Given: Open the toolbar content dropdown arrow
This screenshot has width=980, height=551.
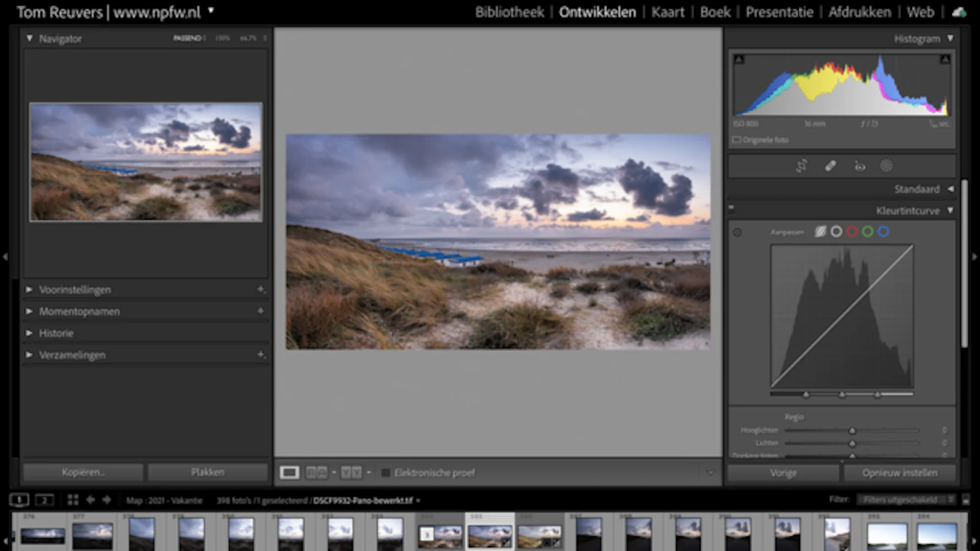Looking at the screenshot, I should tap(710, 473).
